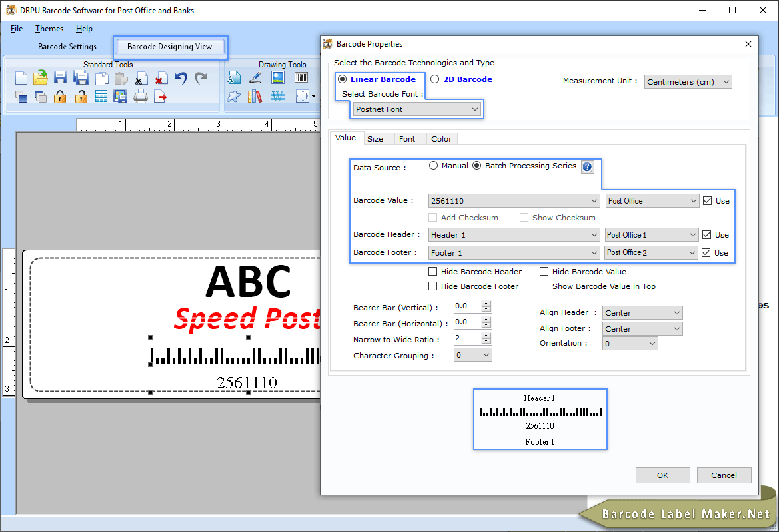Lock the selected object
The image size is (779, 532).
click(x=60, y=97)
